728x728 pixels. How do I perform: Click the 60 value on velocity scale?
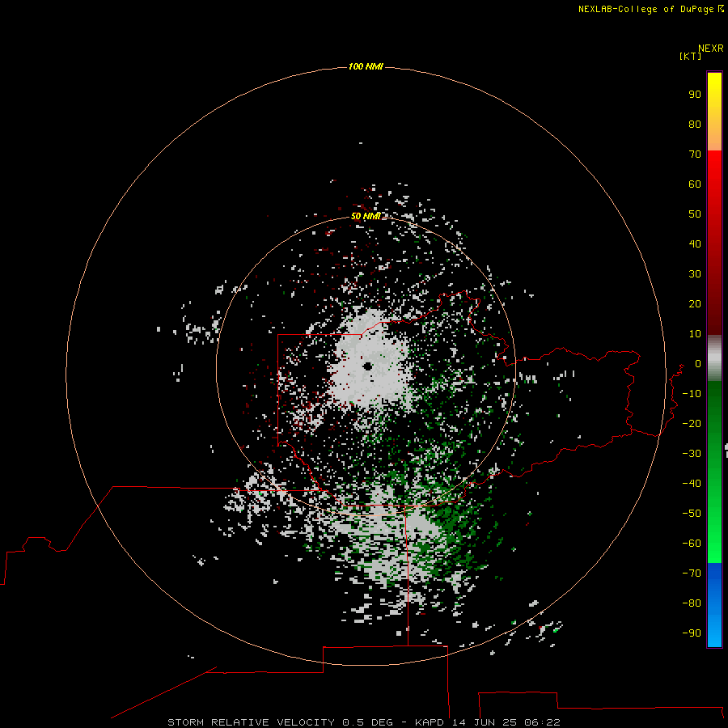[x=695, y=184]
